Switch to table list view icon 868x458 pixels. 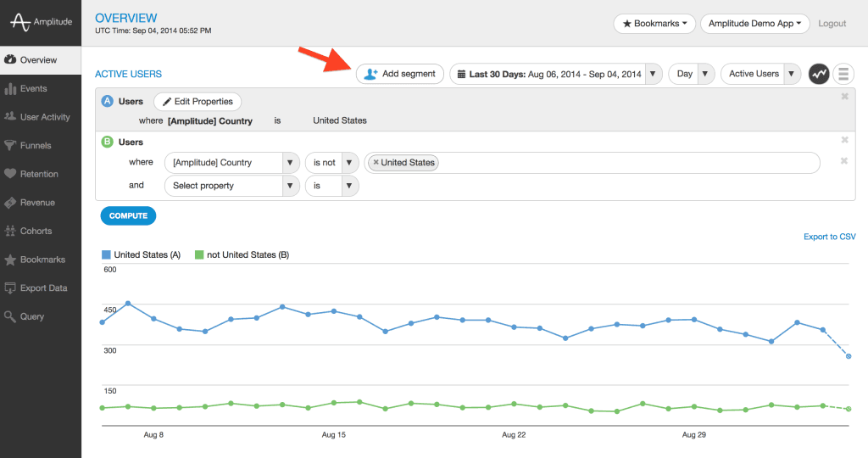click(x=843, y=74)
